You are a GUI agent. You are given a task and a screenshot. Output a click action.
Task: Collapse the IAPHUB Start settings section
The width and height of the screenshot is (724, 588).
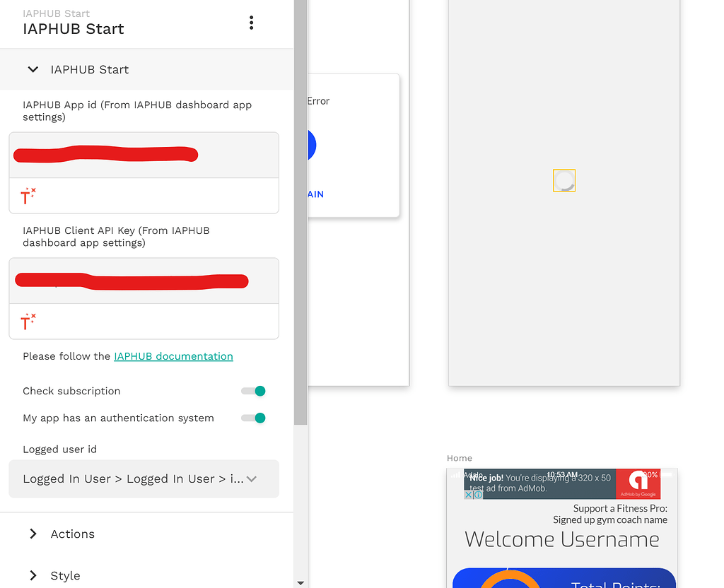point(32,69)
